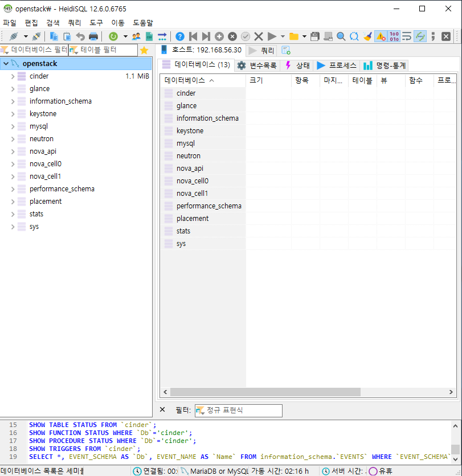
Task: Expand the placement database node
Action: coord(13,202)
